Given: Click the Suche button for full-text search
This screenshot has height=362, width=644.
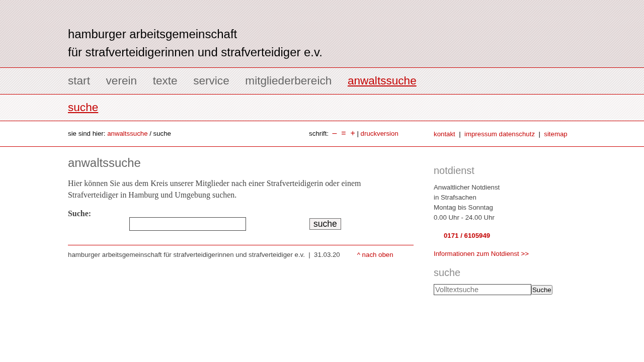Looking at the screenshot, I should (x=542, y=290).
